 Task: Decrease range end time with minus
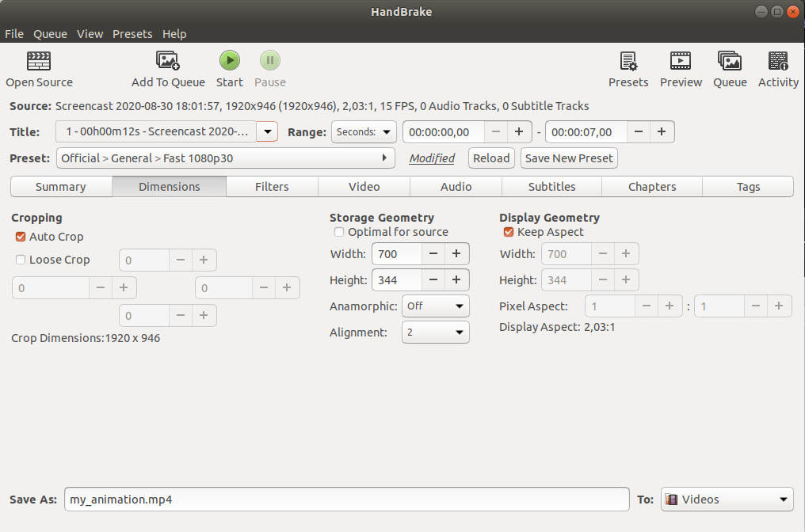click(638, 132)
